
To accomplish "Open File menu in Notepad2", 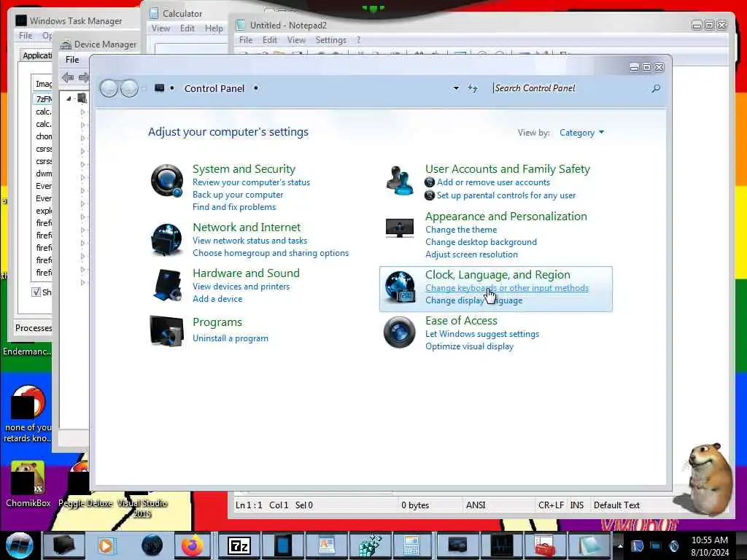I will [x=246, y=40].
